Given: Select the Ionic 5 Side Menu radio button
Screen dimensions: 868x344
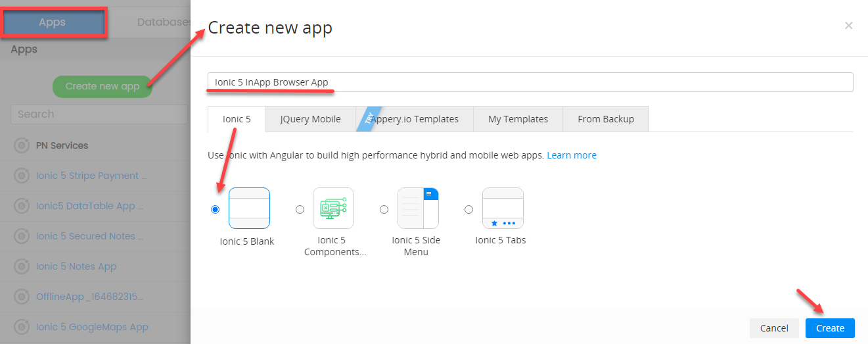Looking at the screenshot, I should coord(384,209).
